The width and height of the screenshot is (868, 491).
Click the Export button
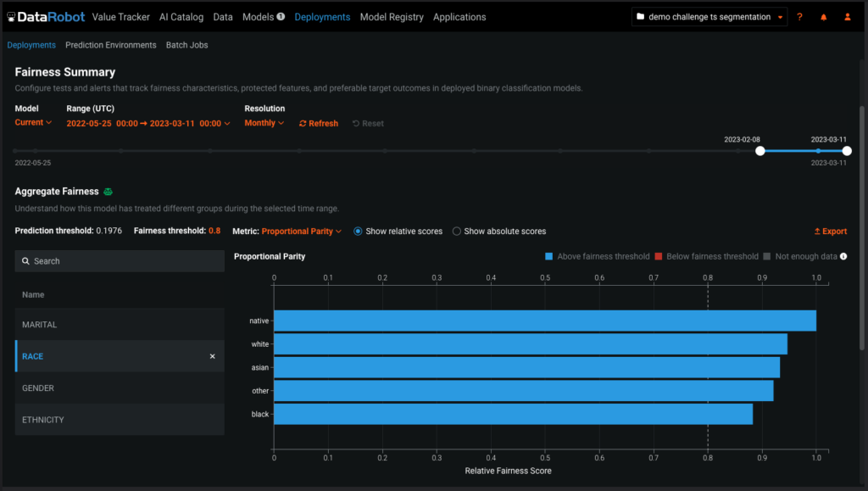point(831,232)
